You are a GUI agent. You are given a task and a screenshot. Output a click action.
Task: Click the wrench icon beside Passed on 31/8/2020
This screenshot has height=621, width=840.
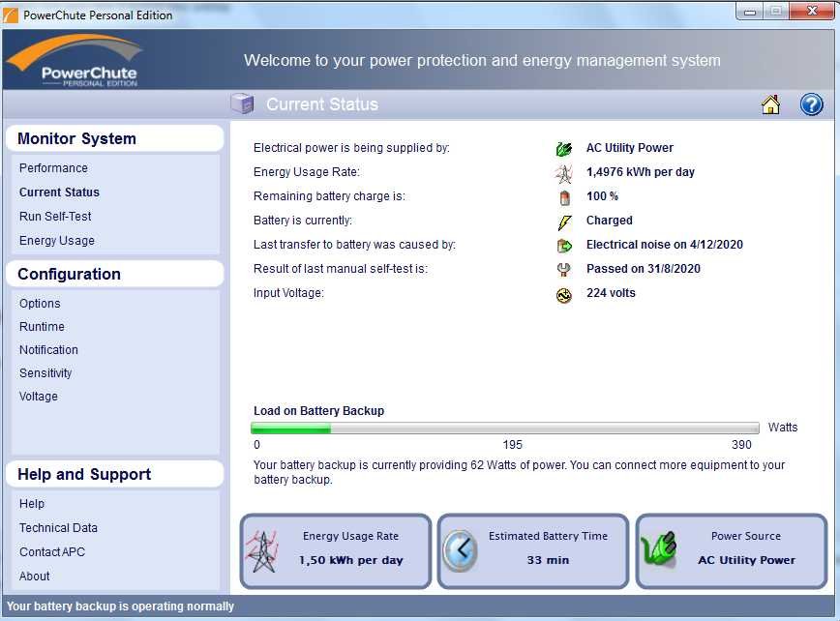563,269
